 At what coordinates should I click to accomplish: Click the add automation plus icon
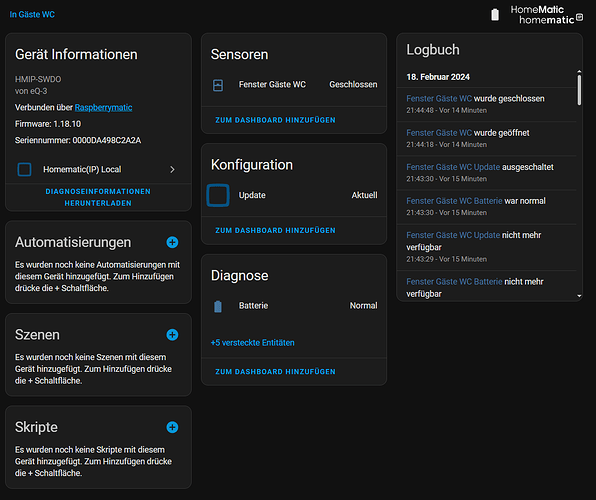(x=172, y=242)
